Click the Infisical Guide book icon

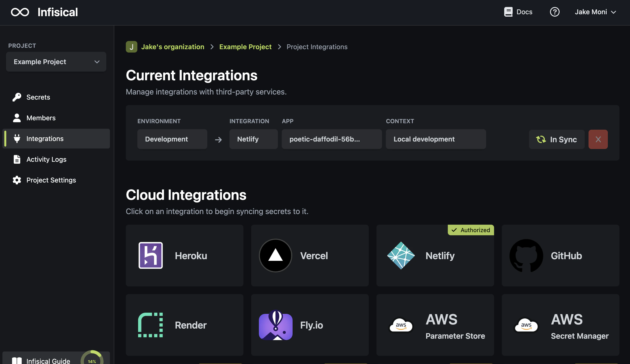click(x=17, y=361)
